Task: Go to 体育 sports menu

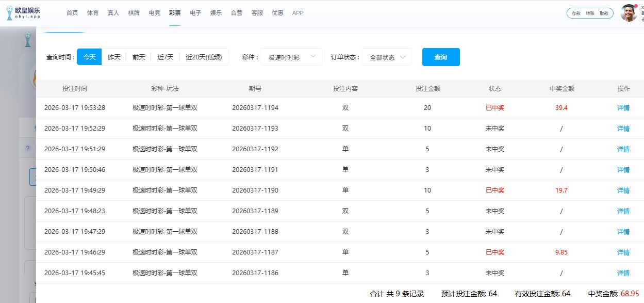Action: coord(93,13)
